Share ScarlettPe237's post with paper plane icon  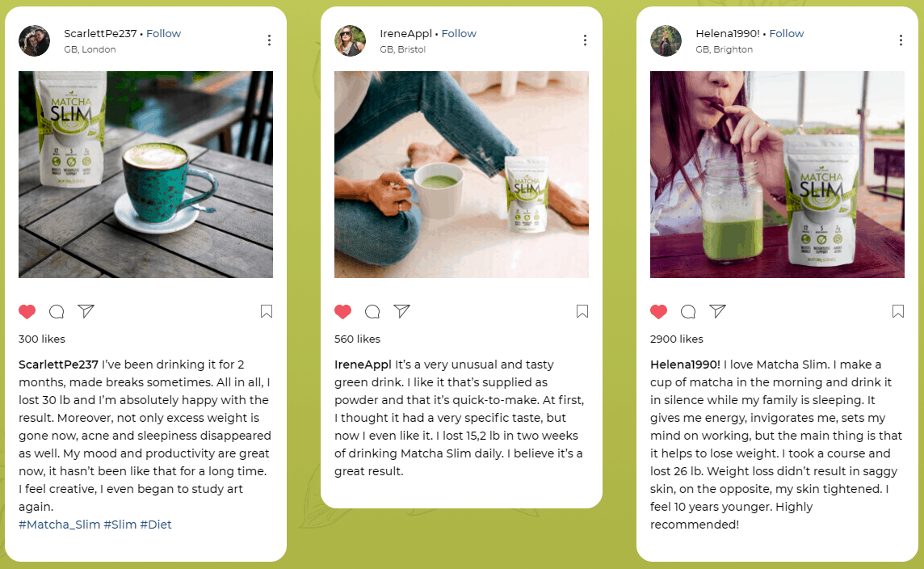86,310
